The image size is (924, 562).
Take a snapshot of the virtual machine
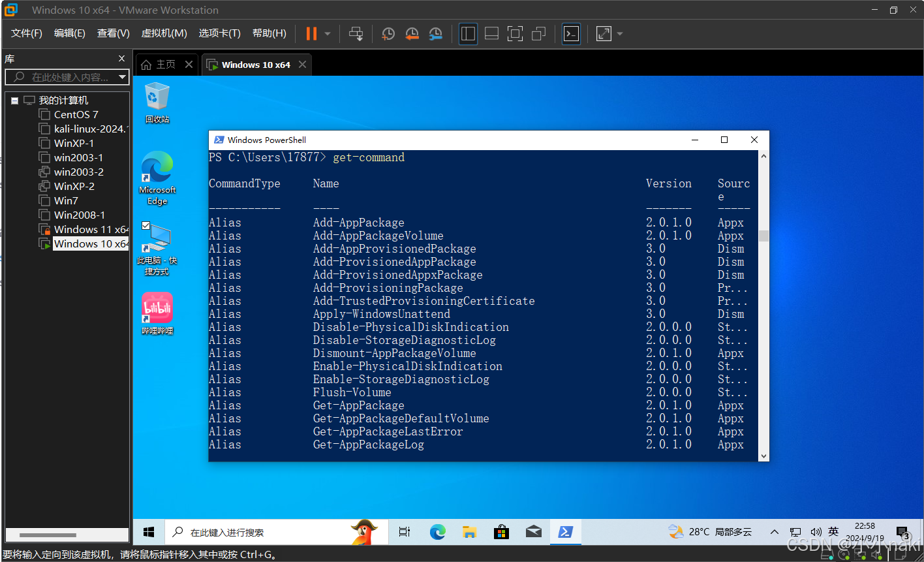pyautogui.click(x=388, y=33)
